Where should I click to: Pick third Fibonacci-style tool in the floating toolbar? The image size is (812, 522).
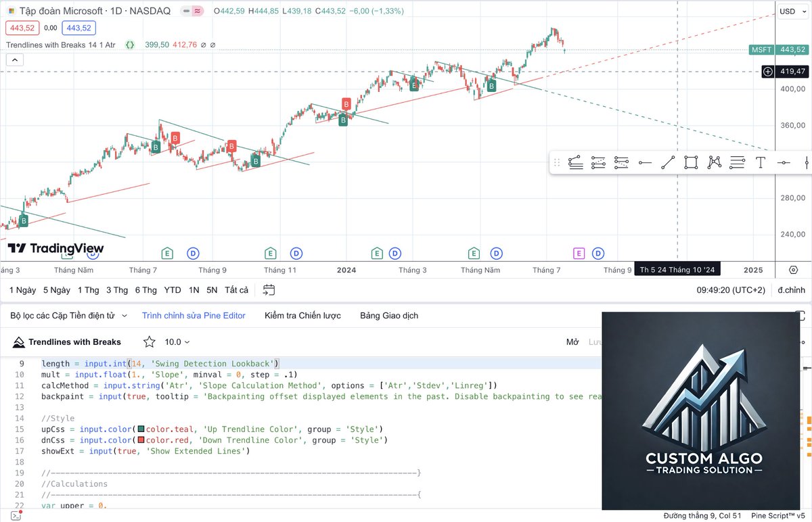coord(621,162)
